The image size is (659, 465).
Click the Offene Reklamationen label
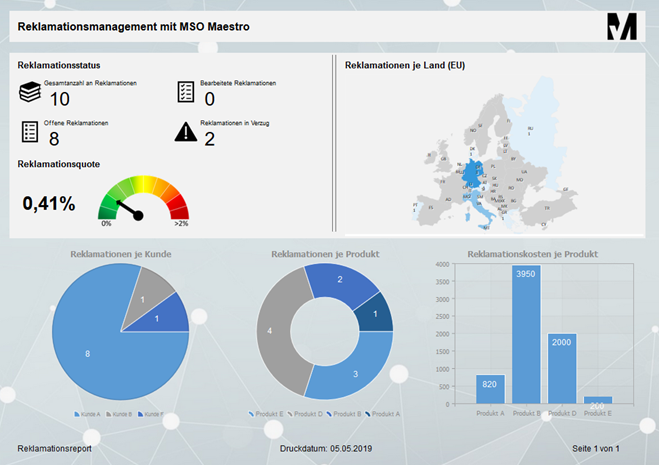pos(76,123)
